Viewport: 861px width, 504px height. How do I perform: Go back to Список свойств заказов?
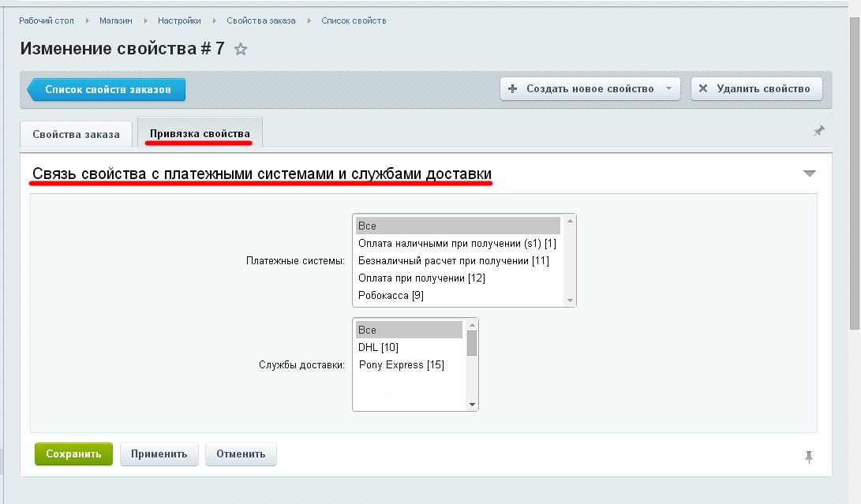tap(107, 89)
